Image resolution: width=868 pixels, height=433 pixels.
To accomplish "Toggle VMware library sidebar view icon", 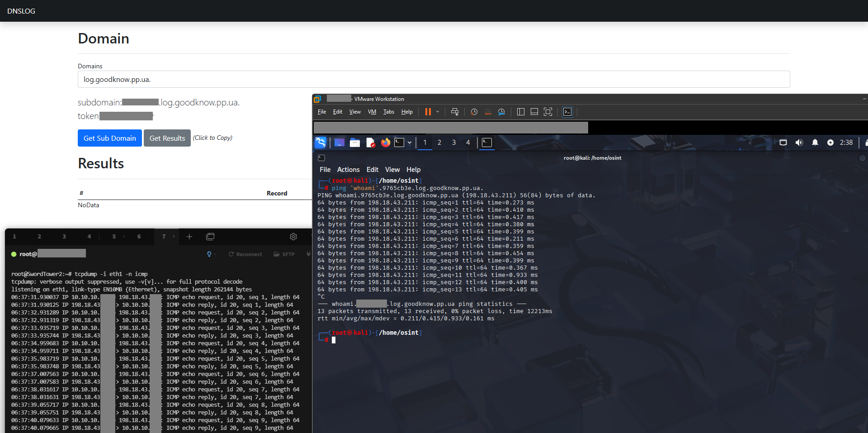I will [520, 112].
